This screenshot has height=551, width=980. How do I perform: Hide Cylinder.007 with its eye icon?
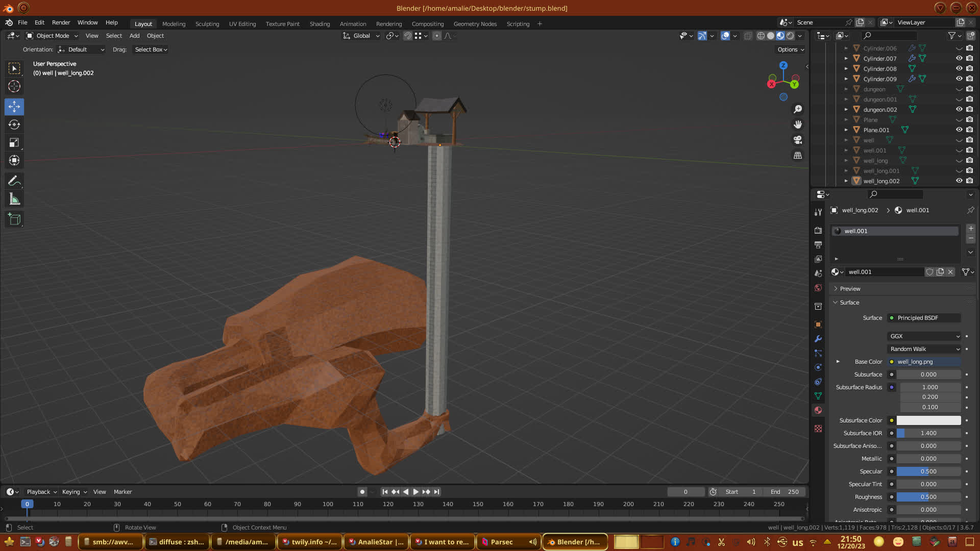[x=959, y=58]
